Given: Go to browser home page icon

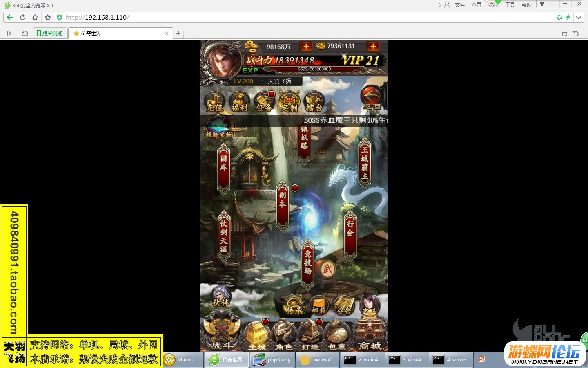Looking at the screenshot, I should pos(35,17).
